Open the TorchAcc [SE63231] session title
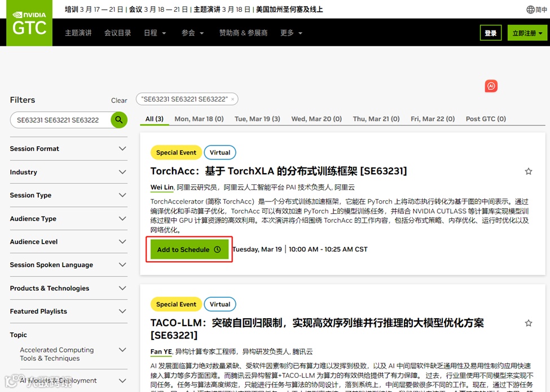Image resolution: width=550 pixels, height=392 pixels. click(279, 171)
